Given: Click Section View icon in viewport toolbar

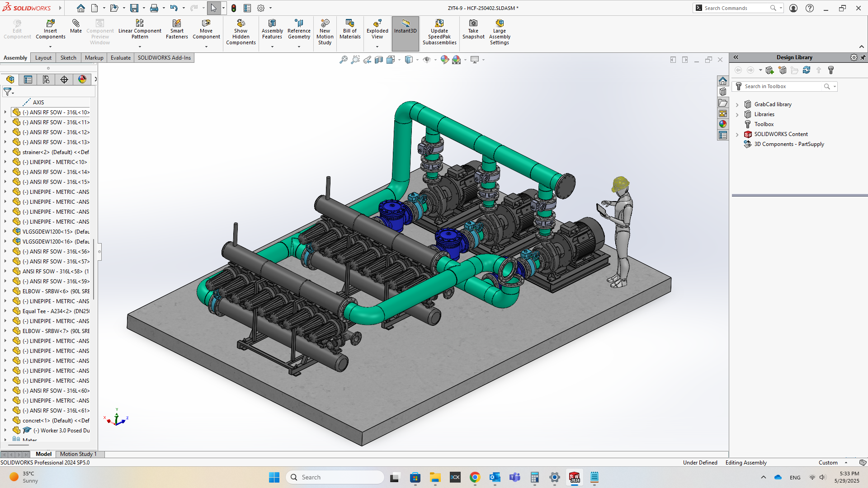Looking at the screenshot, I should click(x=379, y=60).
